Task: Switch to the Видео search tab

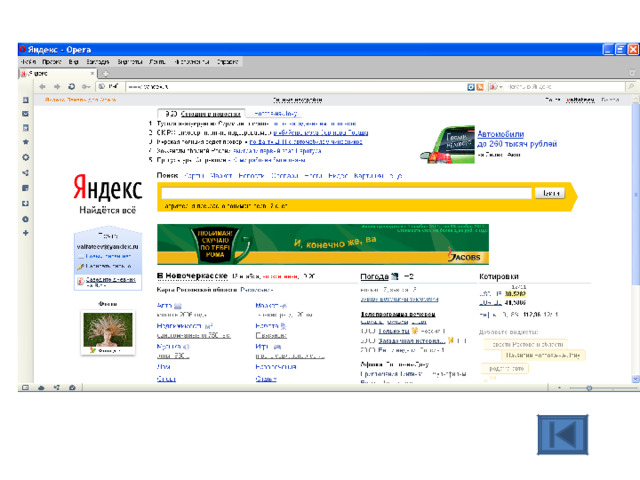Action: (x=338, y=176)
